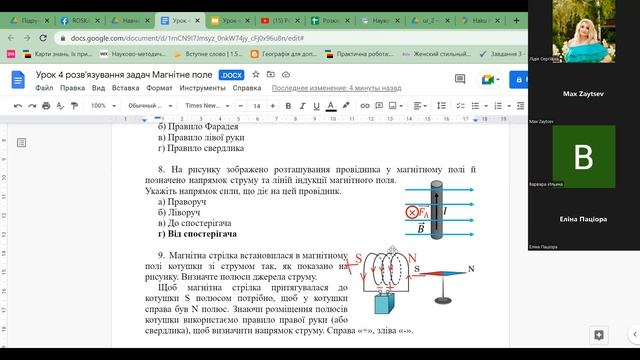Screen dimensions: 640x360
Task: Increase the font size with the plus button
Action: (273, 106)
